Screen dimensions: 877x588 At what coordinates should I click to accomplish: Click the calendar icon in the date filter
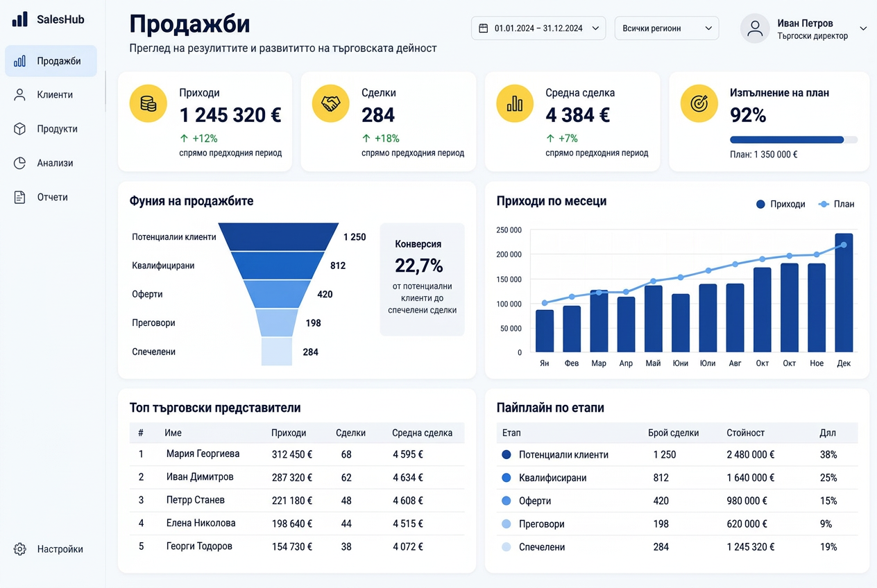484,28
